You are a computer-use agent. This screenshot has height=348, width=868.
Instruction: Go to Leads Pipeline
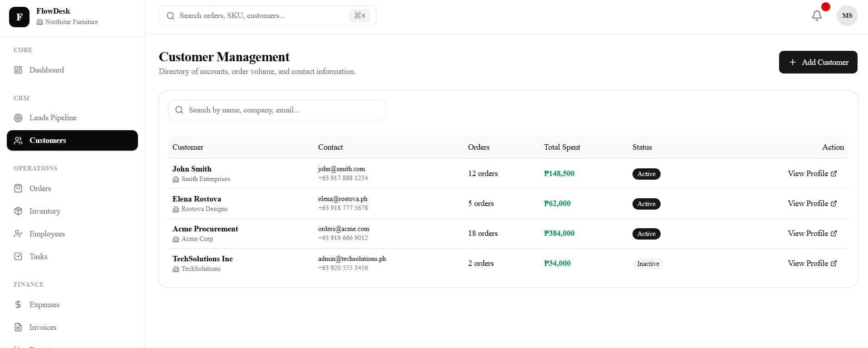73,118
